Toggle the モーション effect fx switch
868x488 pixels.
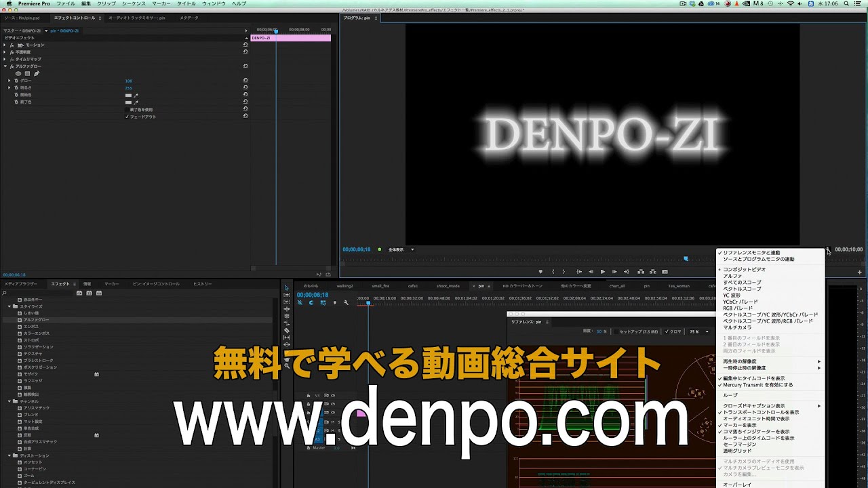(12, 45)
